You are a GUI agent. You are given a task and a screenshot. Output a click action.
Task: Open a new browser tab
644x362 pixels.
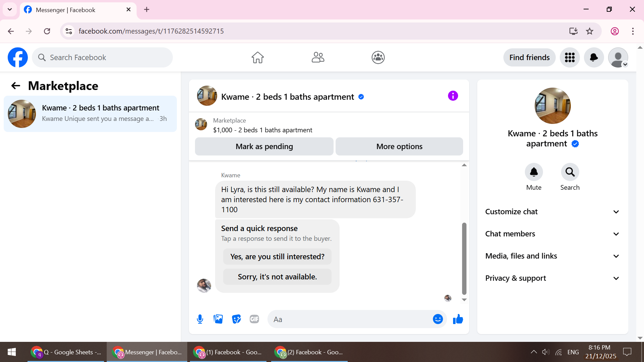point(147,10)
